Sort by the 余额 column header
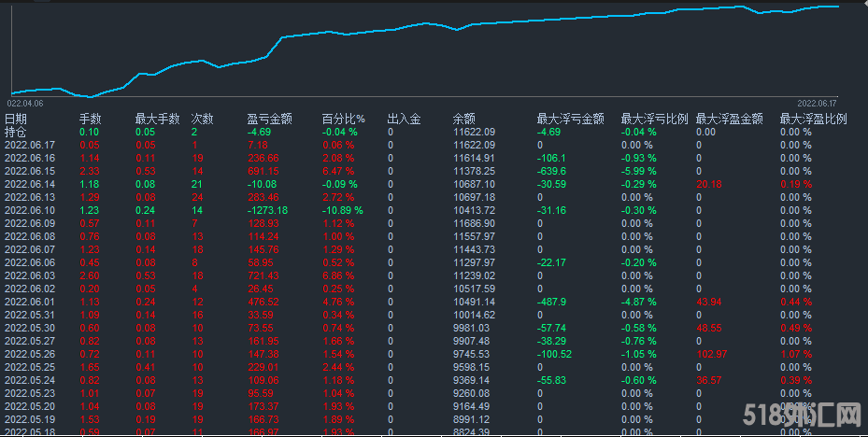Screen dimensions: 868x437 tap(464, 119)
